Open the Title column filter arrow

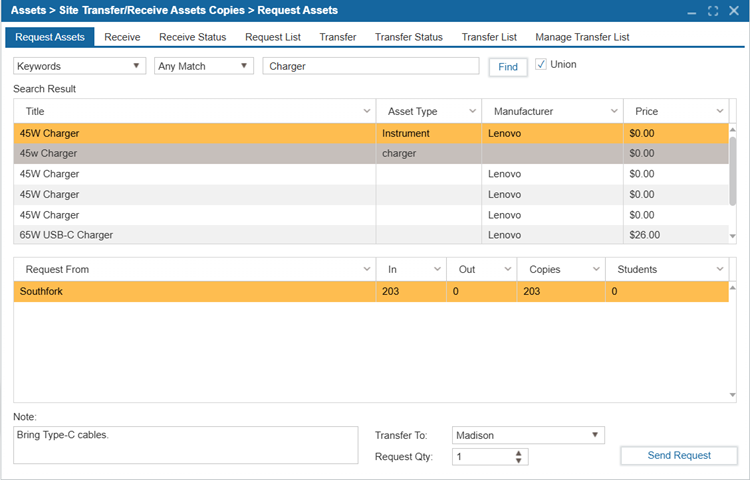tap(366, 111)
